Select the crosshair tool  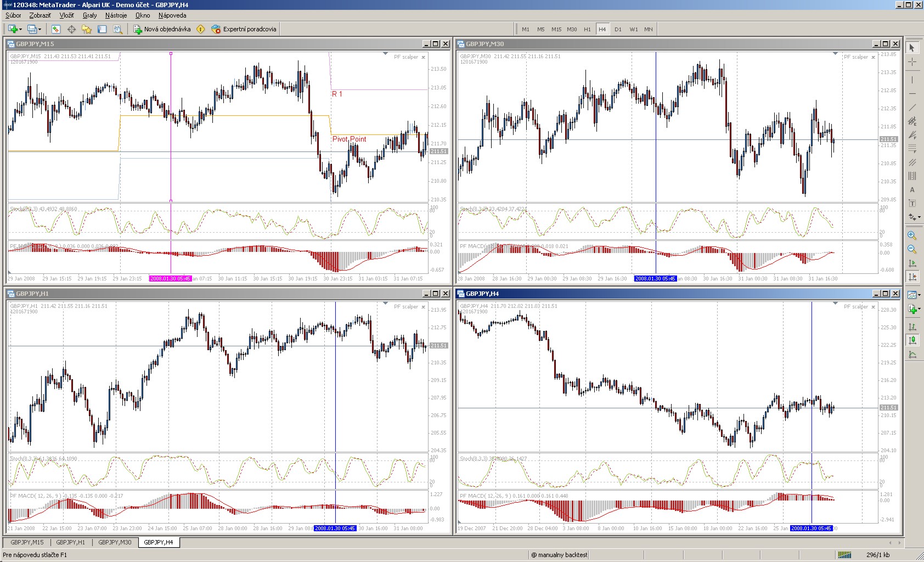[912, 62]
